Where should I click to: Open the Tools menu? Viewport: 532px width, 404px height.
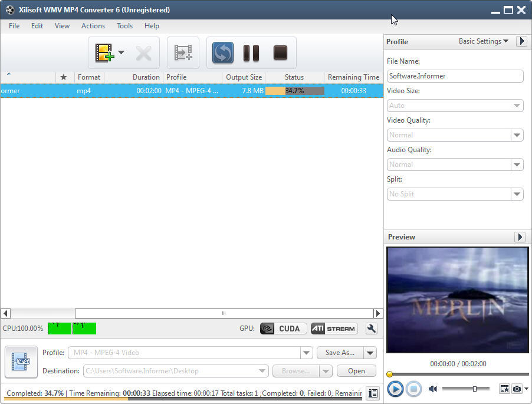(124, 26)
